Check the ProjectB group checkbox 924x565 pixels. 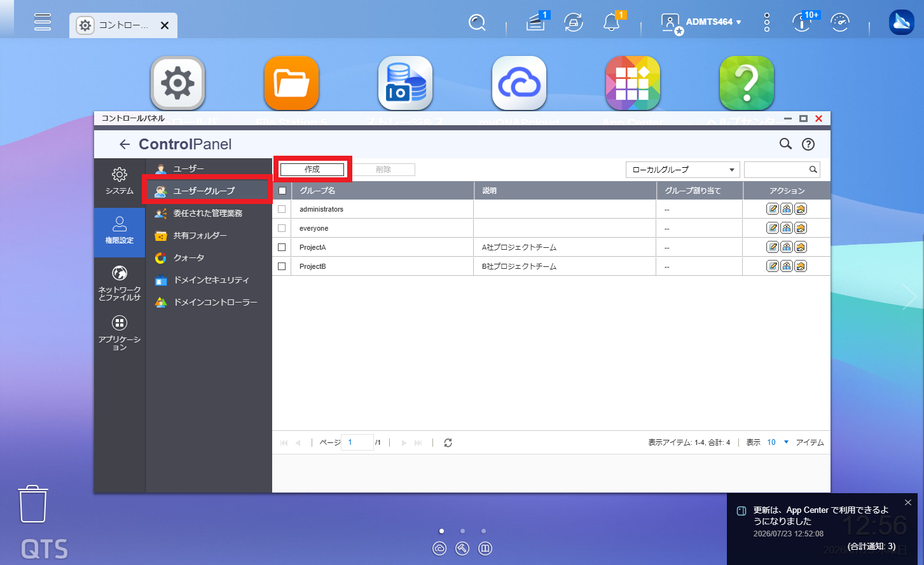pyautogui.click(x=282, y=266)
